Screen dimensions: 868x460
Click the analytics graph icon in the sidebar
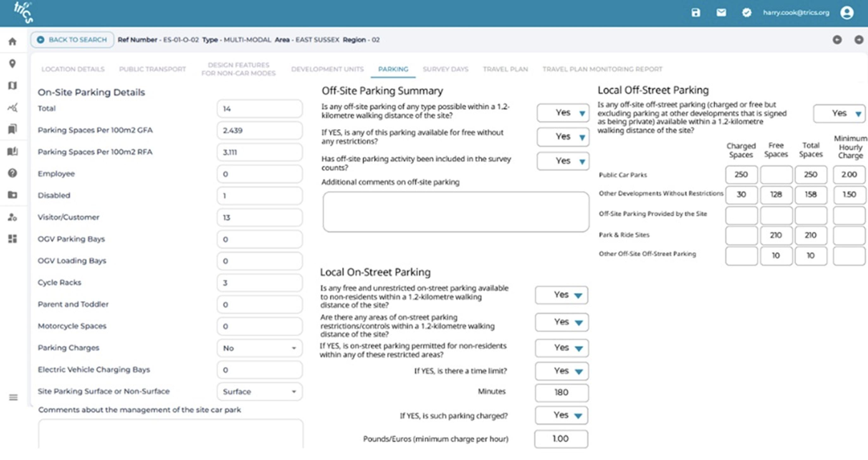[x=12, y=108]
